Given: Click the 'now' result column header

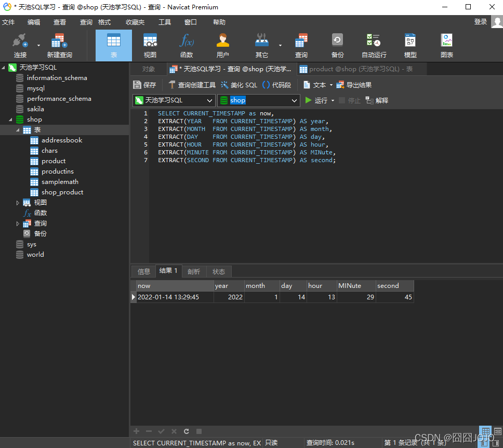Looking at the screenshot, I should coord(175,286).
